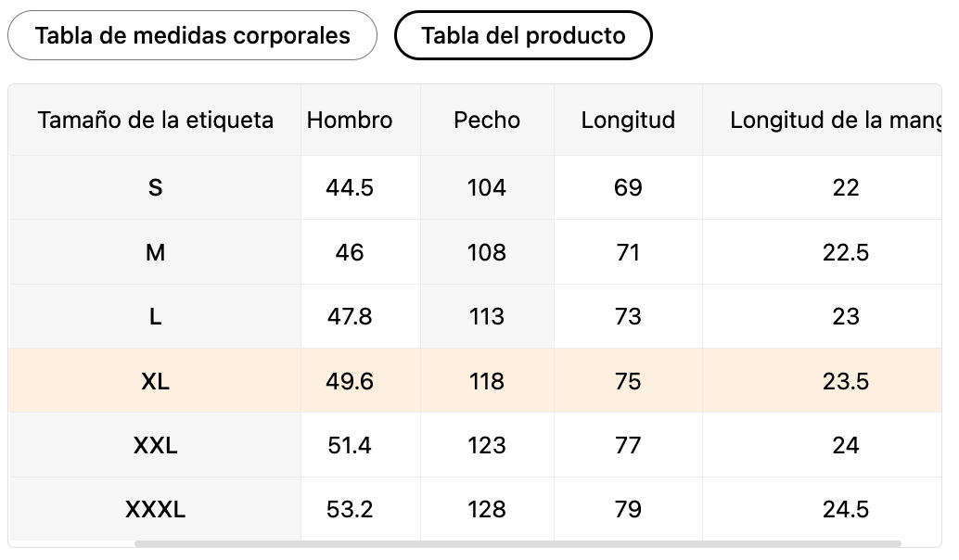
Task: Click the 104 Pecho value for S
Action: point(487,187)
